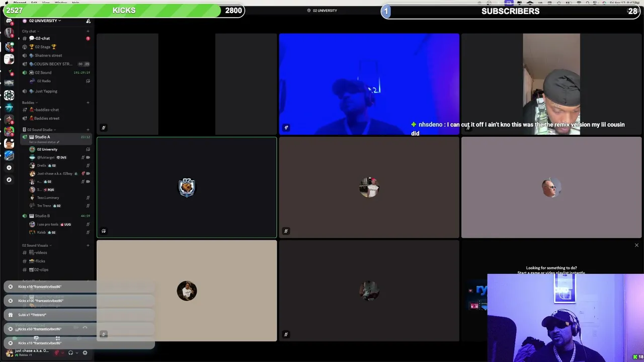Click the SUBSCRIBERS goal progress bar
Image resolution: width=644 pixels, height=362 pixels.
click(x=511, y=11)
